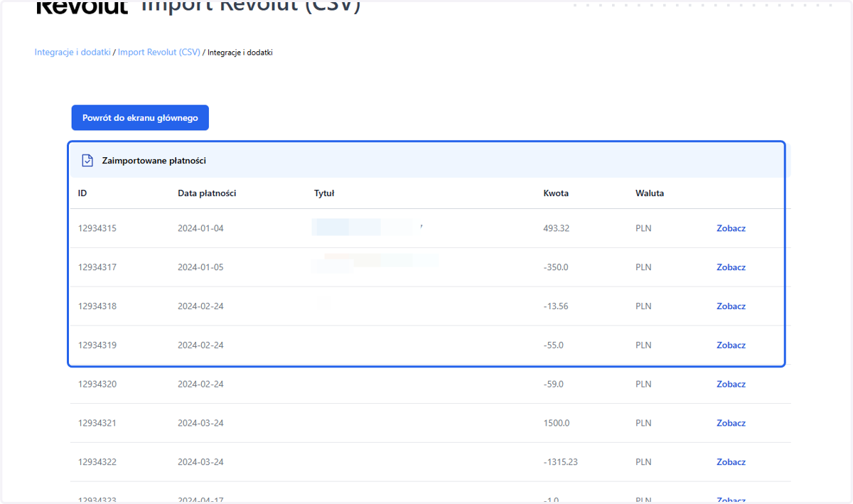Click the date 2024-01-05
Screen dimensions: 853x504
point(200,267)
